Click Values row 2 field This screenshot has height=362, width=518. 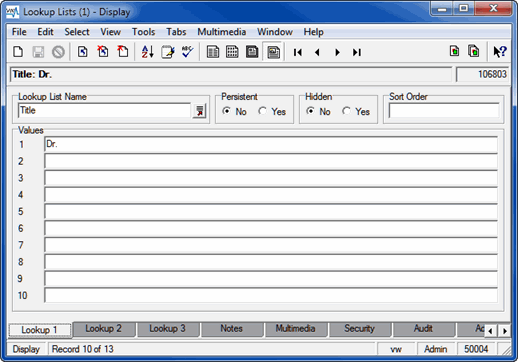[271, 161]
